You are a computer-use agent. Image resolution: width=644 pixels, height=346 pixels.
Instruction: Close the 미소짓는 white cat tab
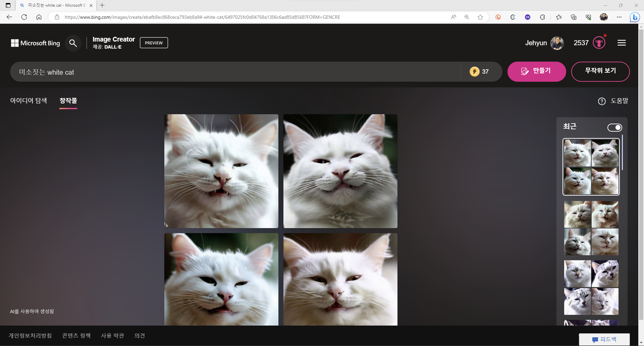[91, 5]
